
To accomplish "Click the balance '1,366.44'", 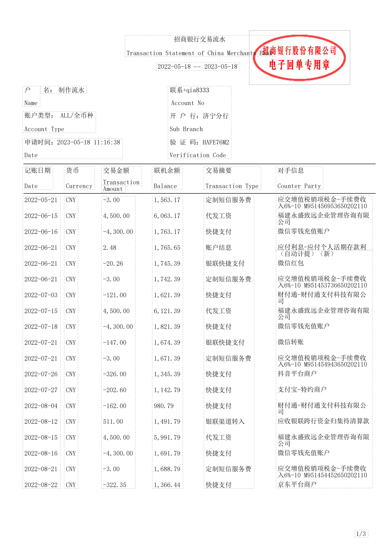I will click(x=167, y=485).
